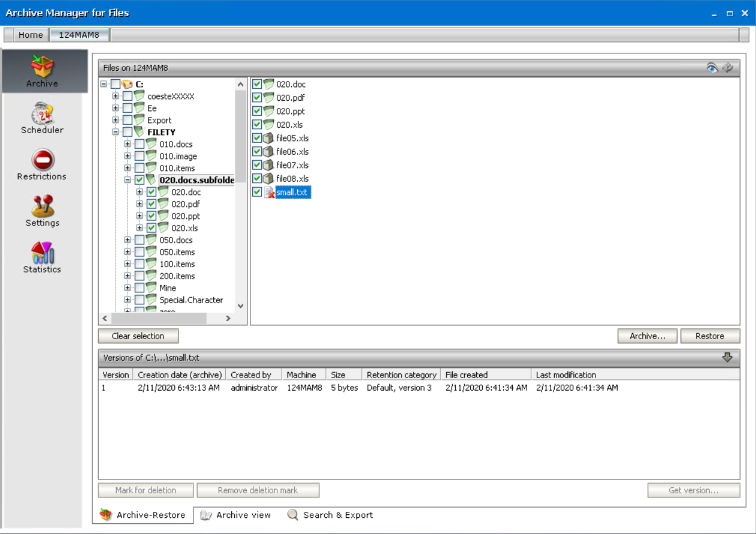Click the eye icon above the file list
This screenshot has height=534, width=756.
tap(712, 68)
